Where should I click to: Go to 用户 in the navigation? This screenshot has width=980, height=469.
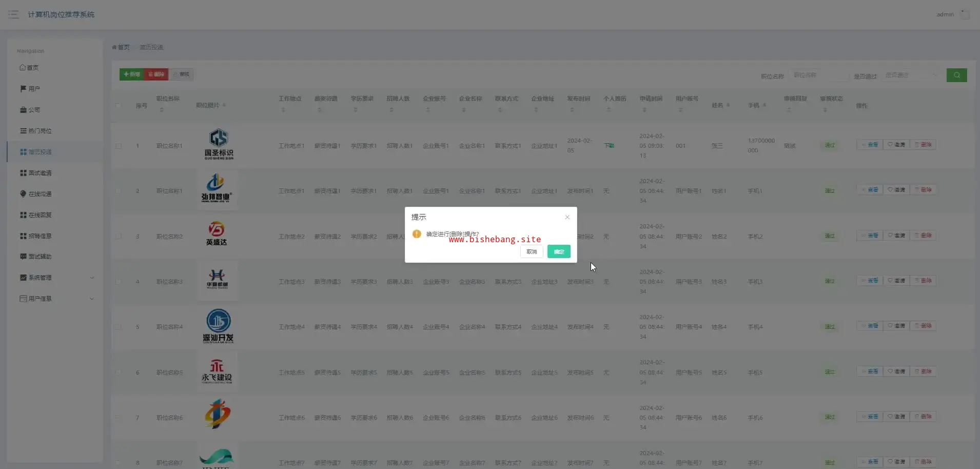[55, 89]
